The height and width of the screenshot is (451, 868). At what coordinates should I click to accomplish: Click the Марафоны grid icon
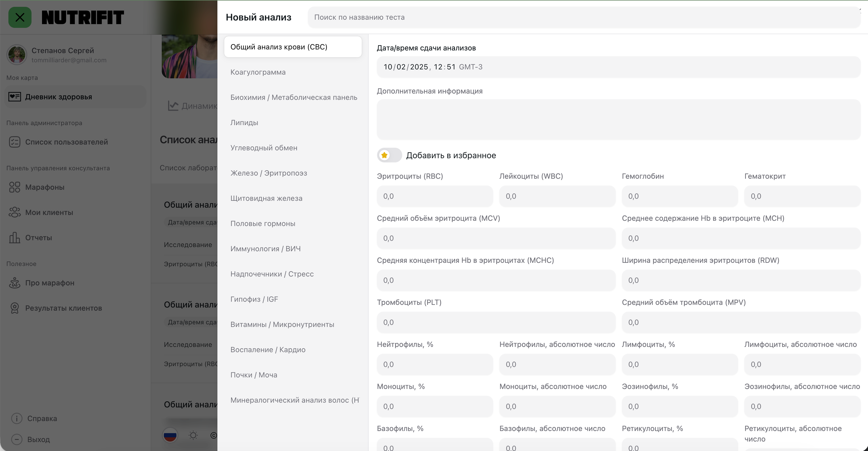click(x=14, y=187)
